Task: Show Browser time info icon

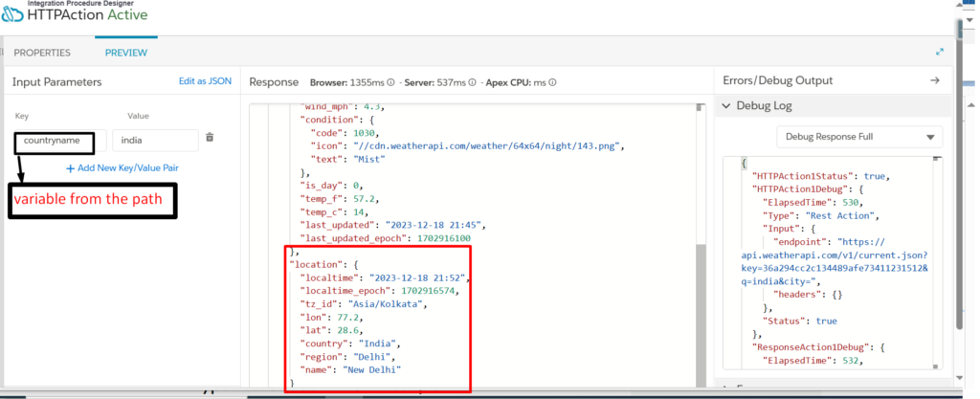Action: (x=390, y=82)
